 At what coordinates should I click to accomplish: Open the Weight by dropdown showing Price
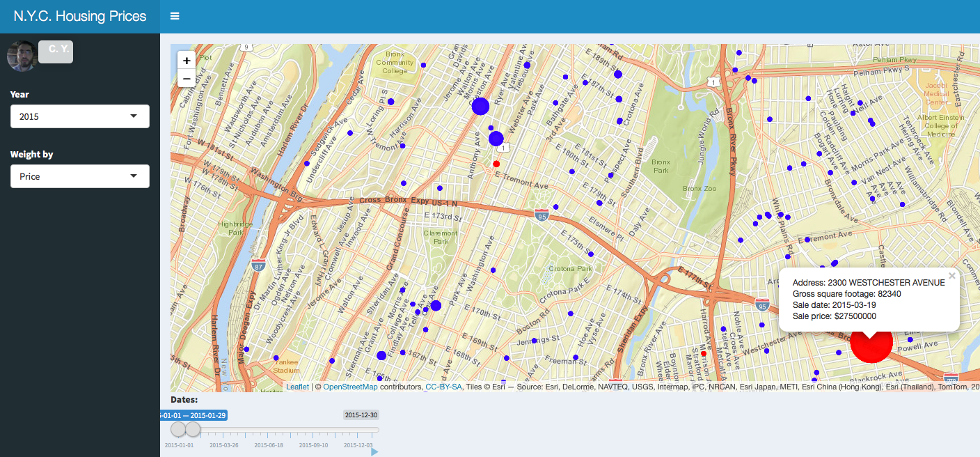79,176
